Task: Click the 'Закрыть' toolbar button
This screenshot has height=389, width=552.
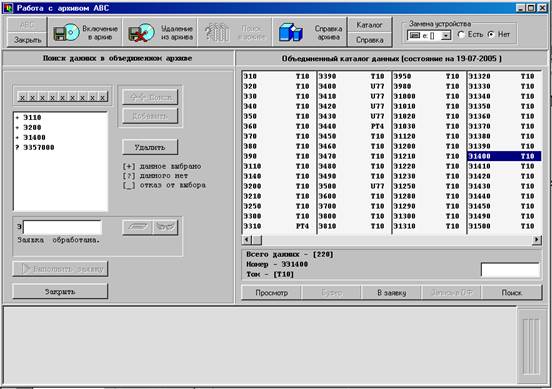Action: [27, 40]
